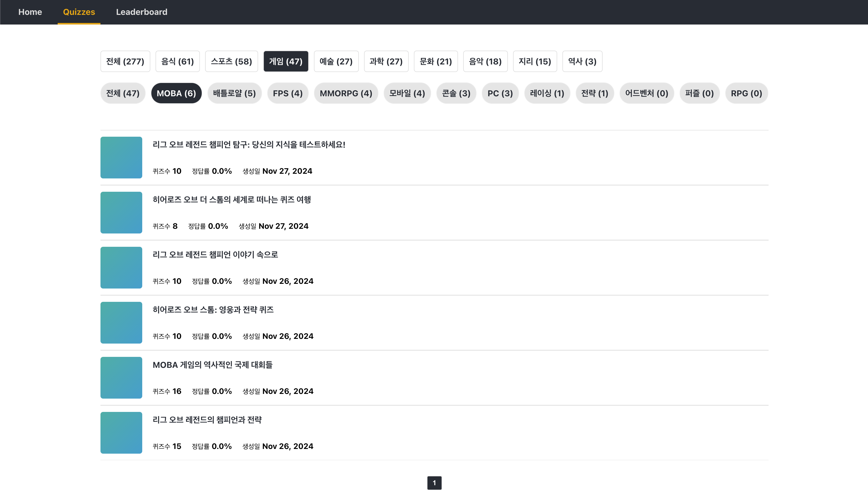Select the 음식 (61) category filter
The width and height of the screenshot is (868, 504).
tap(177, 61)
